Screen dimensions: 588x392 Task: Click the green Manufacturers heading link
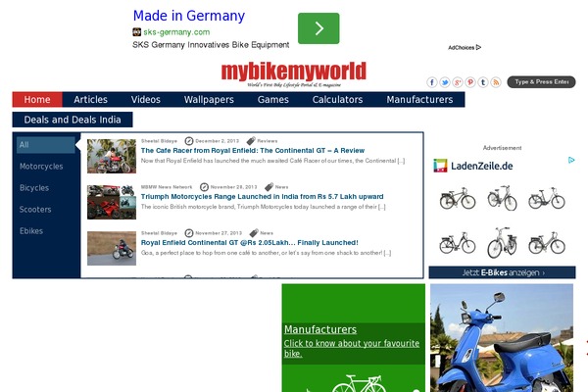point(320,329)
